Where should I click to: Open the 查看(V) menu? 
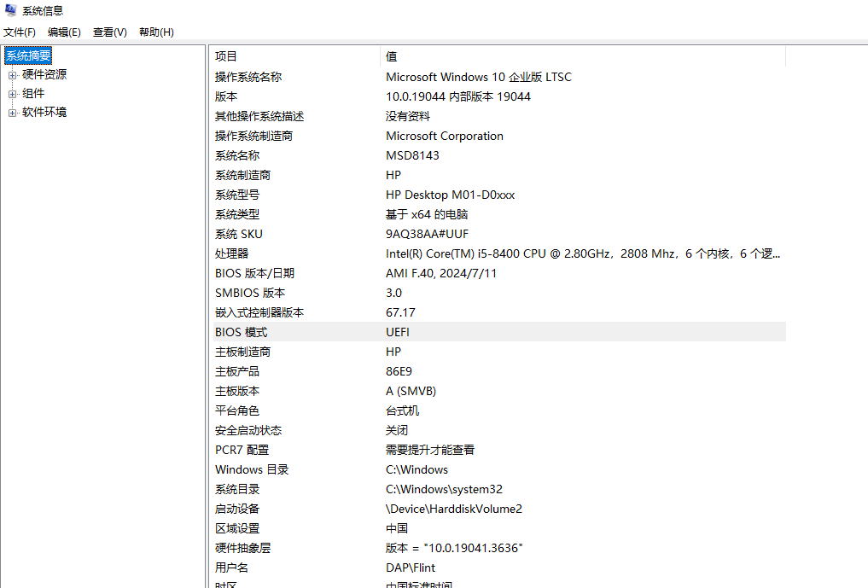109,32
